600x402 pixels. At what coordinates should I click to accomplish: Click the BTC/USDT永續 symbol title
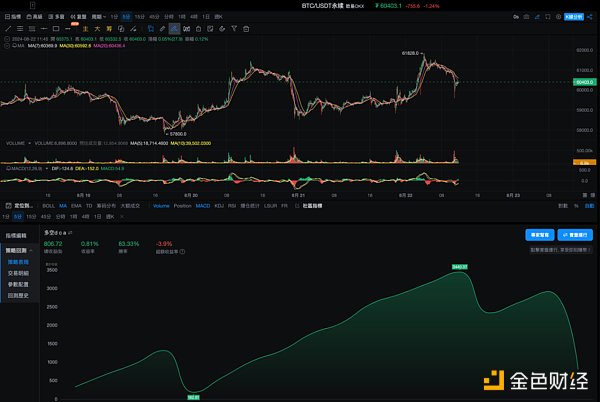[322, 6]
